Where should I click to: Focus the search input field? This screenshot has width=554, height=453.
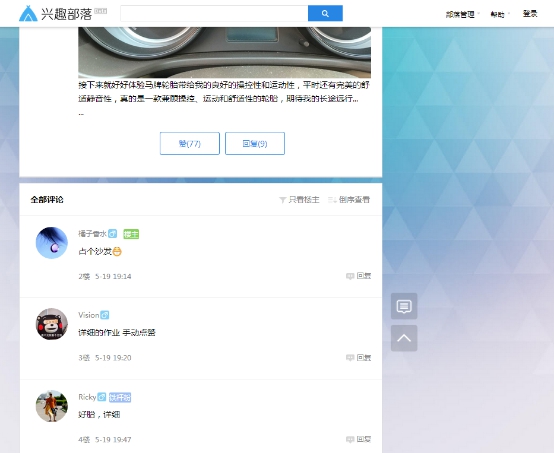coord(214,13)
